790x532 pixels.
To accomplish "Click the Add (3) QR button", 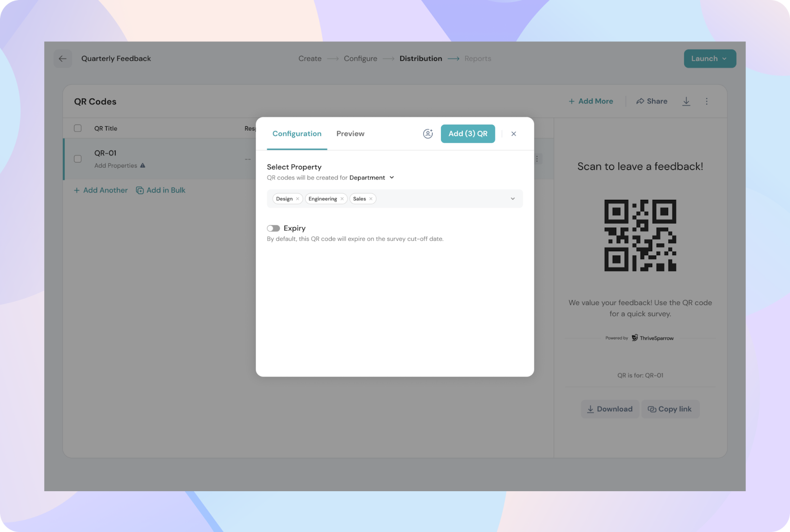I will [x=468, y=134].
